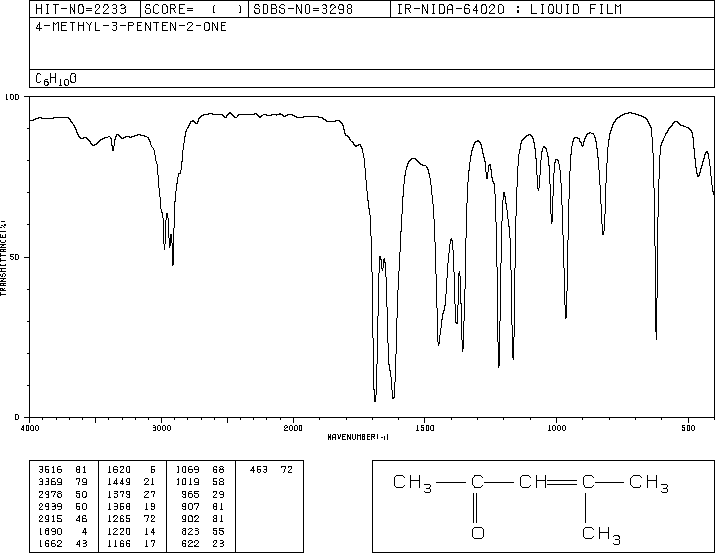The image size is (715, 553).
Task: Click molecular formula C6H10O
Action: (x=56, y=79)
